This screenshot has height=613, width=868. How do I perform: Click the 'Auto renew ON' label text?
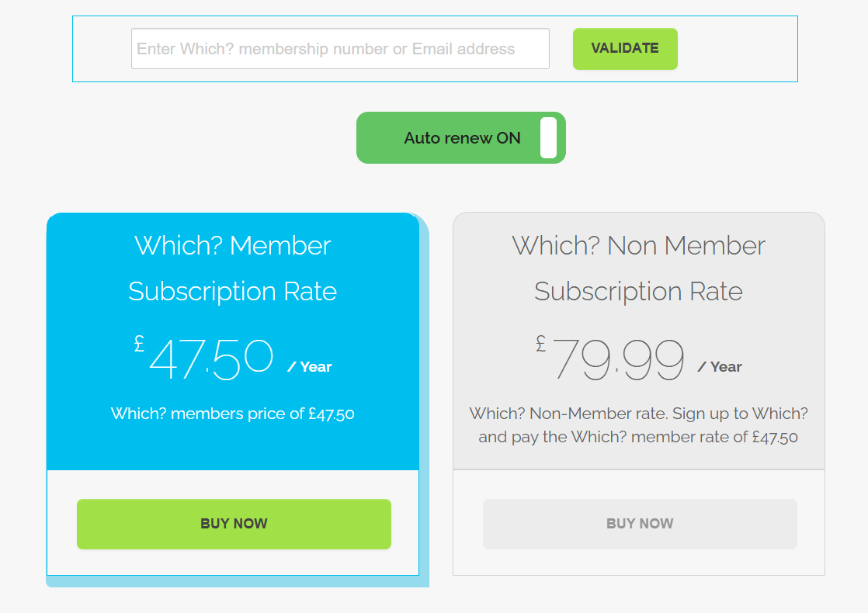pyautogui.click(x=462, y=138)
